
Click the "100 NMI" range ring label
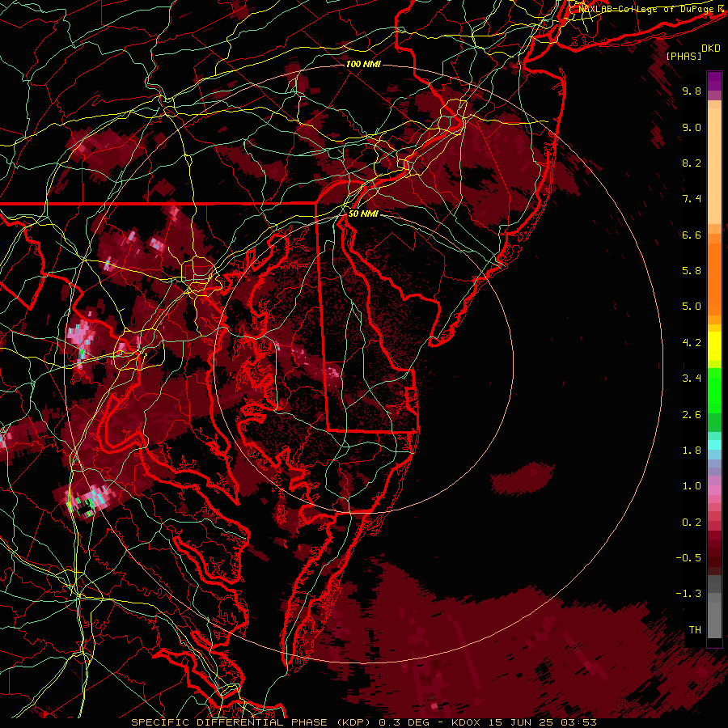coord(363,64)
